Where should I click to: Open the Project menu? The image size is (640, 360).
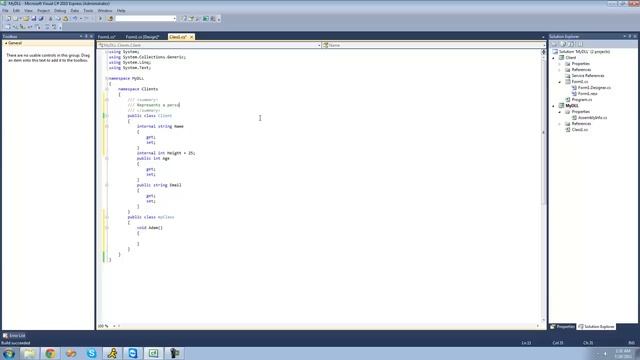(x=43, y=11)
